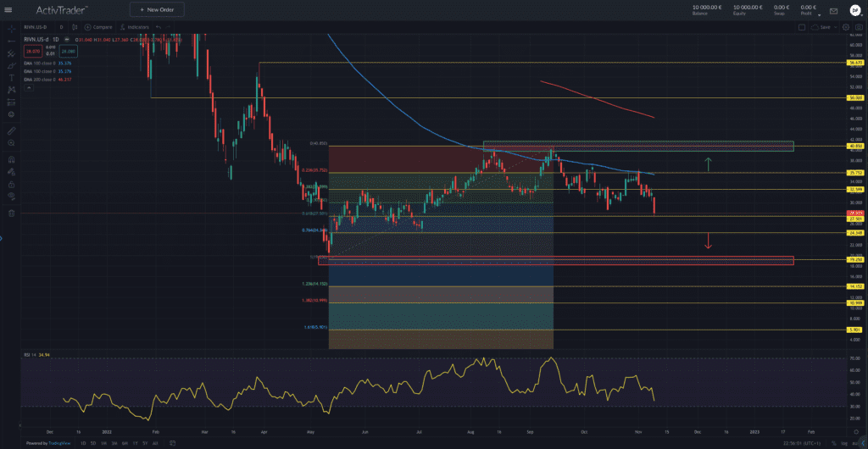The height and width of the screenshot is (449, 868).
Task: Click the trash icon to remove drawings
Action: [11, 213]
